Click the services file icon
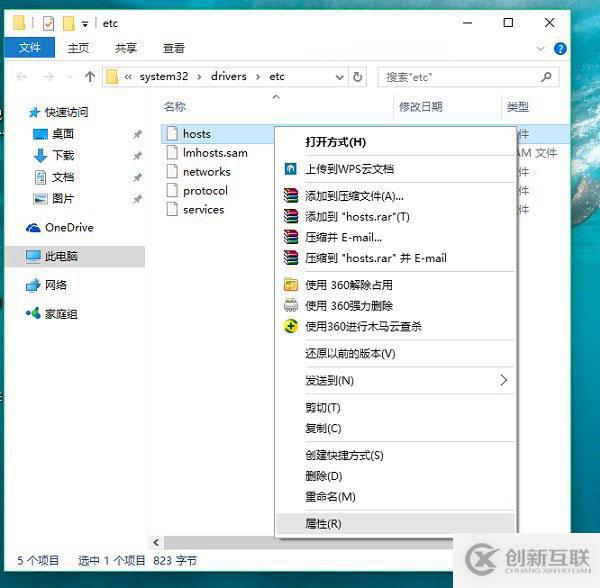 tap(172, 209)
